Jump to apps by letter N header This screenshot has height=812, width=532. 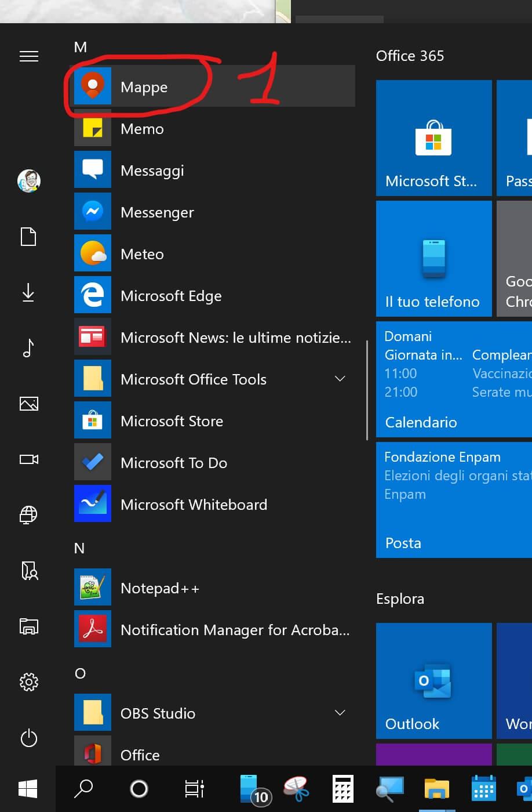click(x=79, y=548)
